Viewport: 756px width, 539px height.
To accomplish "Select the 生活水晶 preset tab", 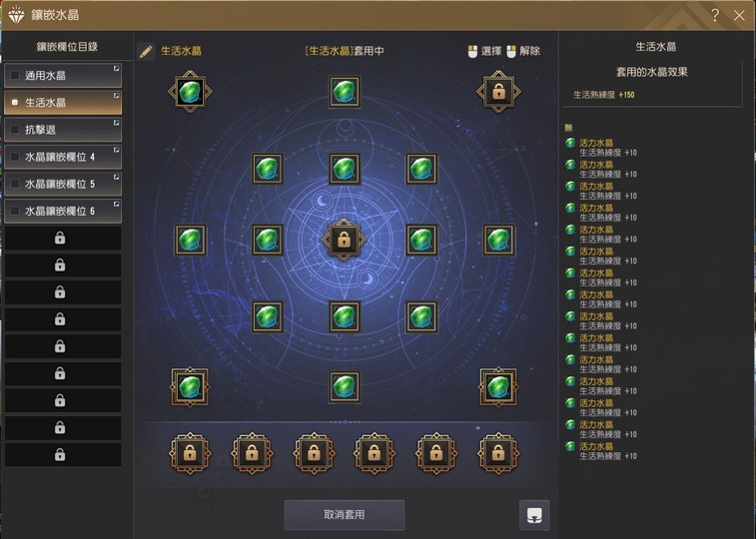I will tap(63, 103).
